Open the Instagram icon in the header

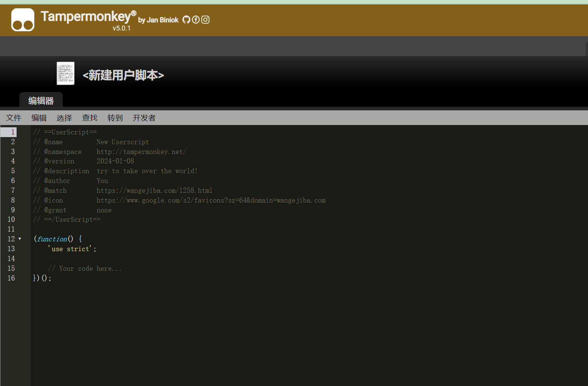point(205,20)
